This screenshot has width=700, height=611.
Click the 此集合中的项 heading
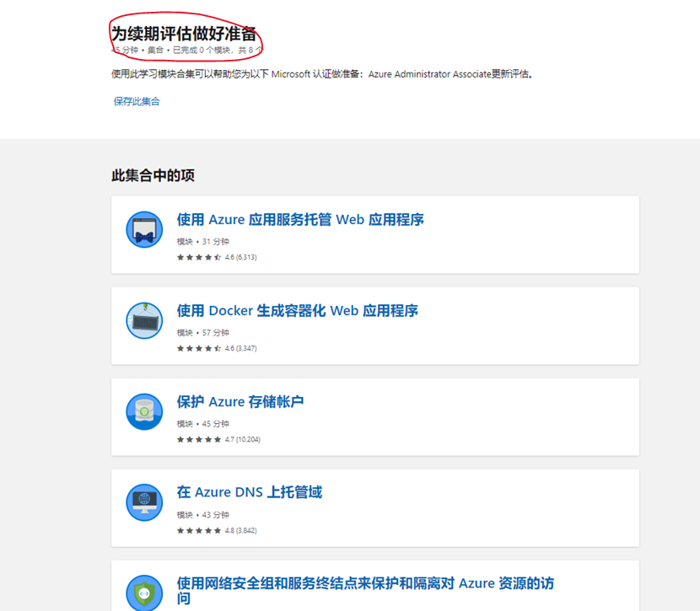coord(153,175)
